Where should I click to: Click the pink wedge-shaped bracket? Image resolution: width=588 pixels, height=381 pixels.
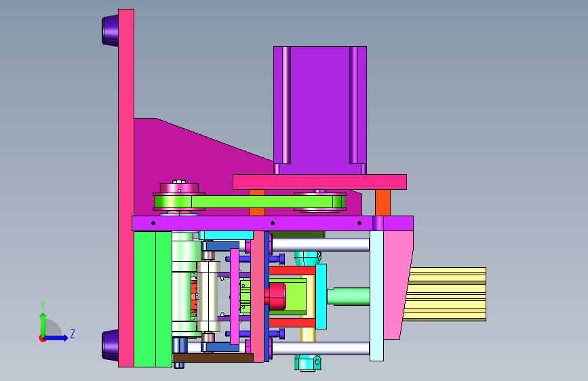click(397, 285)
